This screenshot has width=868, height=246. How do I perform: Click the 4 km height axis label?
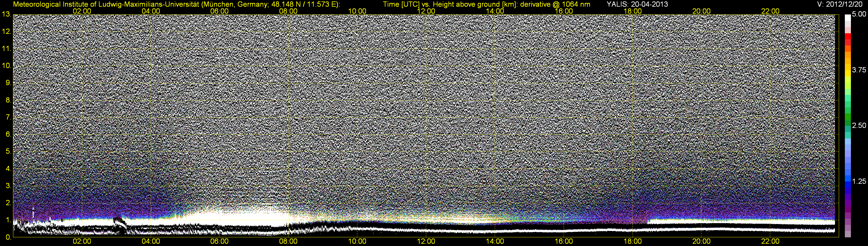coord(8,168)
